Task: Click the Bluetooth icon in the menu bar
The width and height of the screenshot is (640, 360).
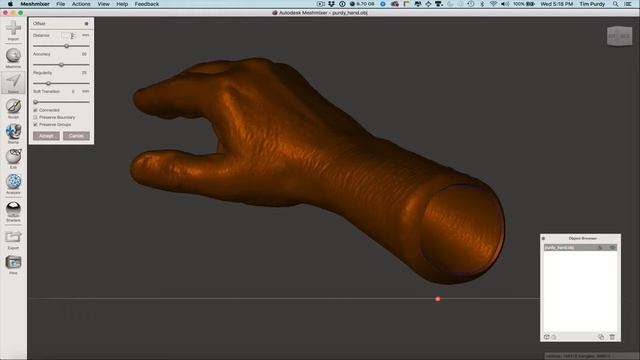Action: (x=482, y=4)
